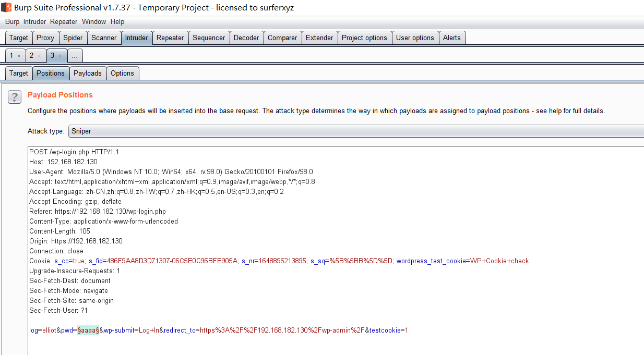
Task: Open the Window menu
Action: tap(94, 21)
